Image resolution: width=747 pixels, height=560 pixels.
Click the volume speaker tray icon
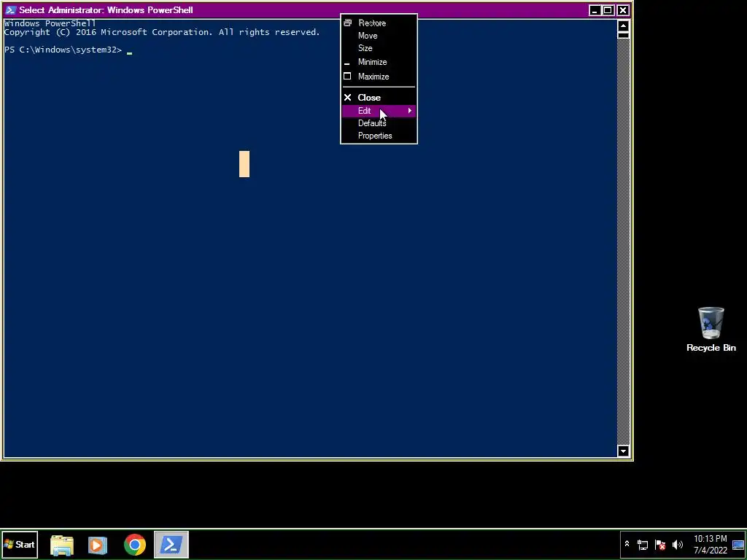678,544
